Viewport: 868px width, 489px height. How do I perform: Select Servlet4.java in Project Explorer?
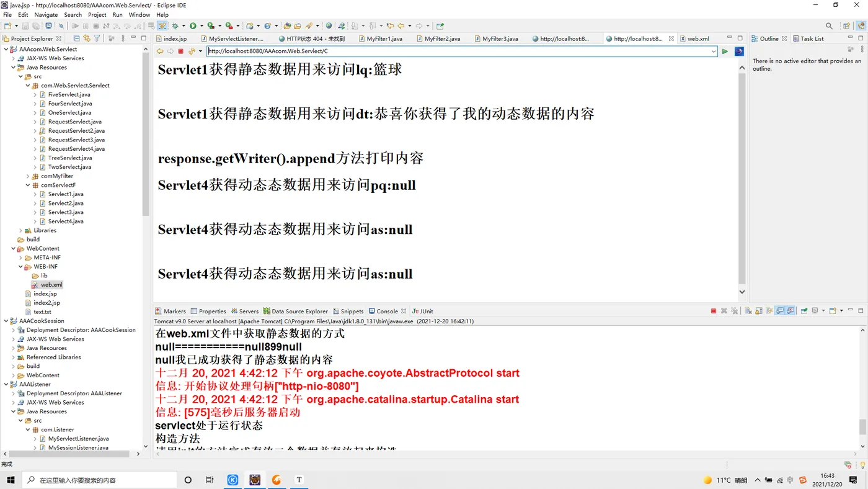[66, 222]
